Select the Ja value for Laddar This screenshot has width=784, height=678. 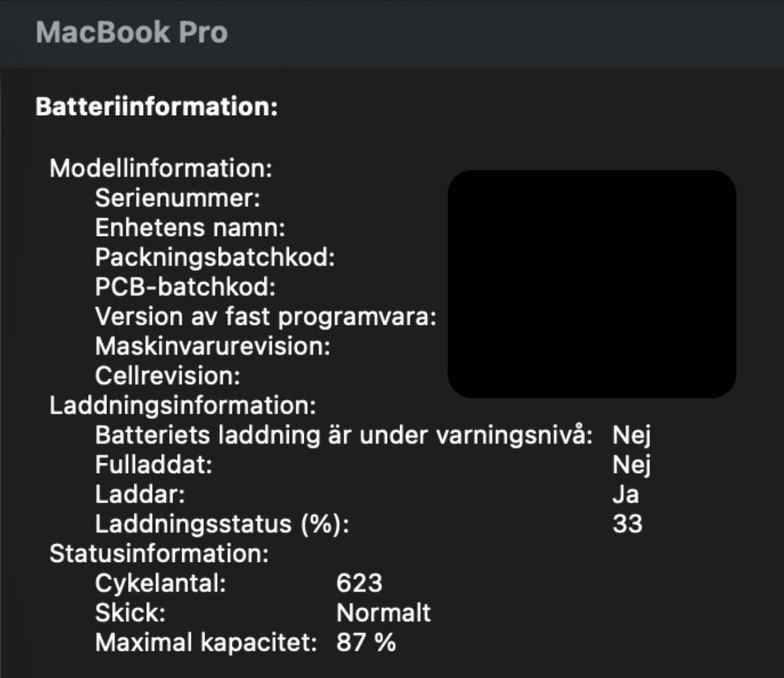pyautogui.click(x=626, y=494)
